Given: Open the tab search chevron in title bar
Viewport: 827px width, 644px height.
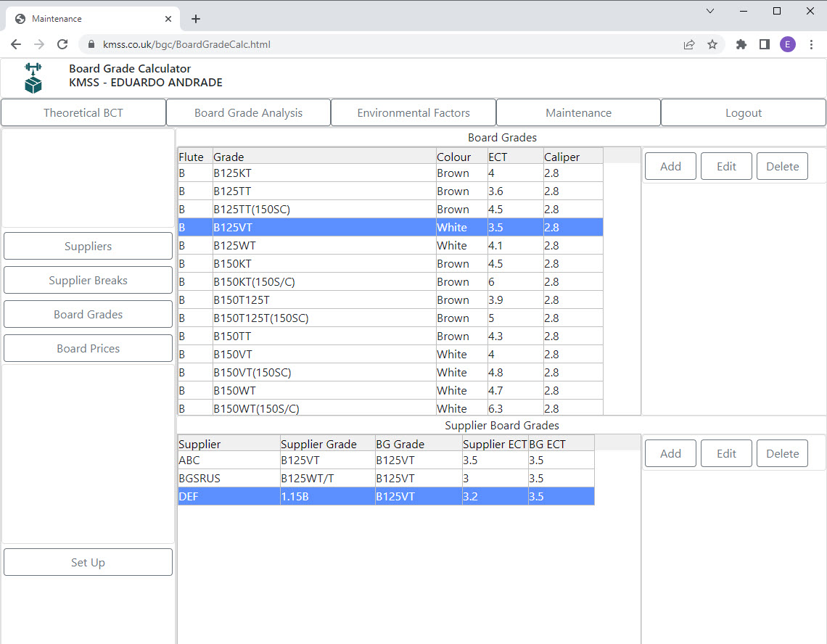Looking at the screenshot, I should tap(710, 11).
